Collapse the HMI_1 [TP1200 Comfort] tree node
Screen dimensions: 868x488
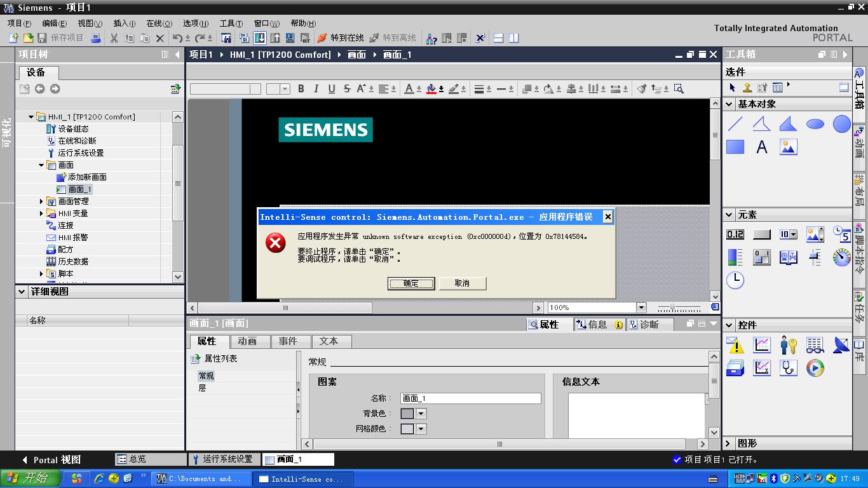31,117
